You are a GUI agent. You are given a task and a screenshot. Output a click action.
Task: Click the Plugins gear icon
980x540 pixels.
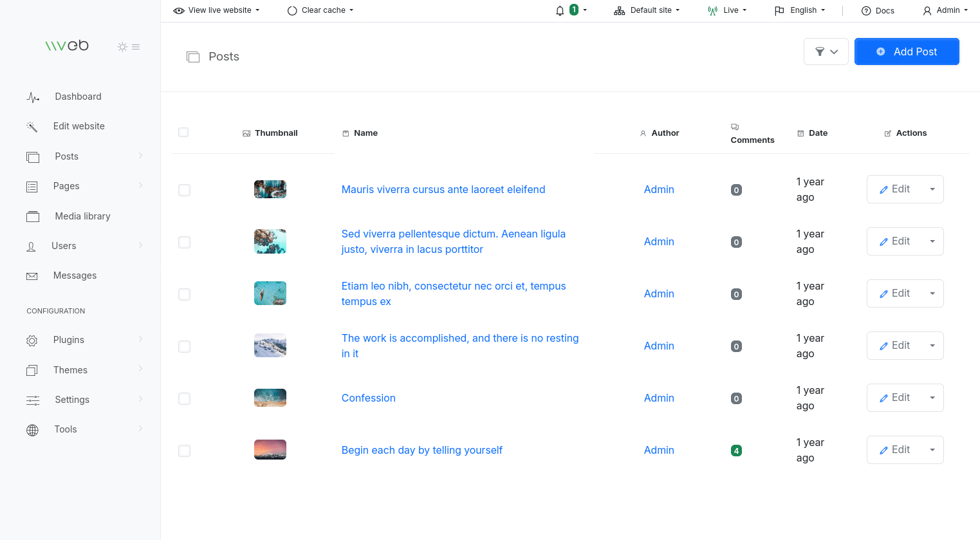[32, 340]
